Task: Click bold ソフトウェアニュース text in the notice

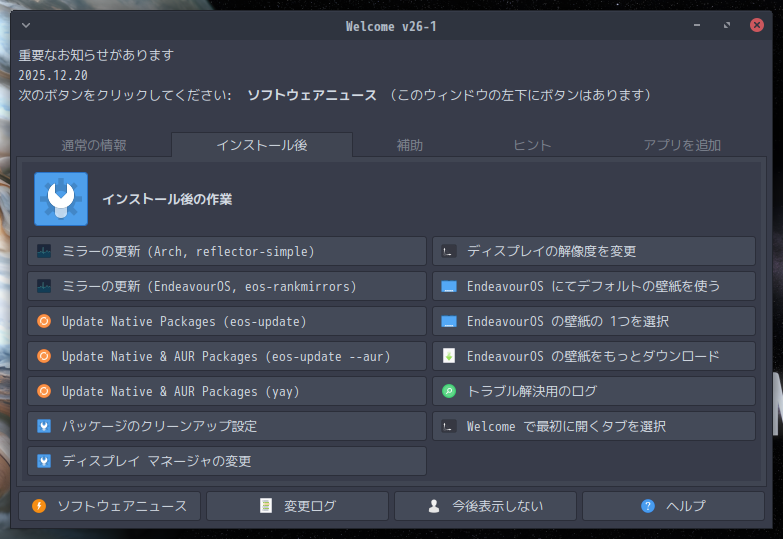Action: pyautogui.click(x=312, y=95)
